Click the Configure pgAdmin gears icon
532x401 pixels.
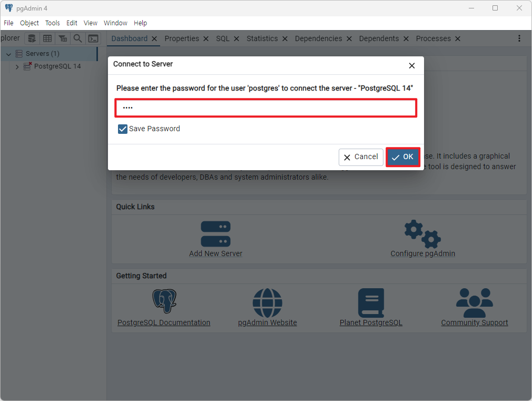422,234
